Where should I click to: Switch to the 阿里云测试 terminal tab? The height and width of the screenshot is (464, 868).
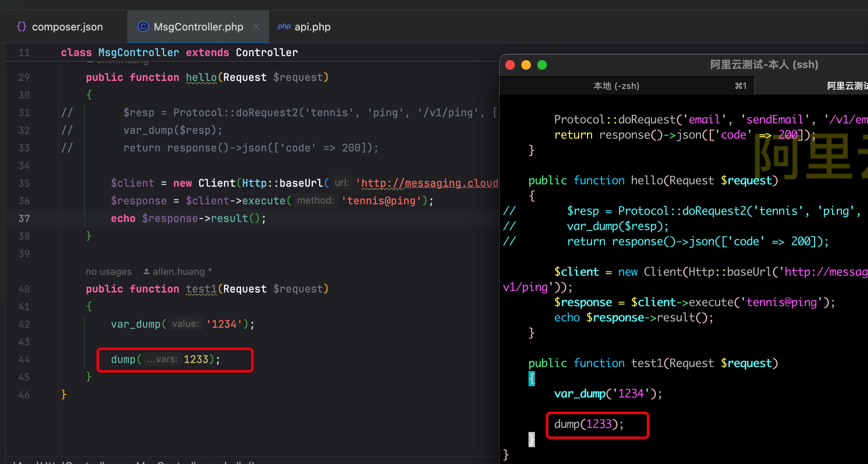pos(847,86)
